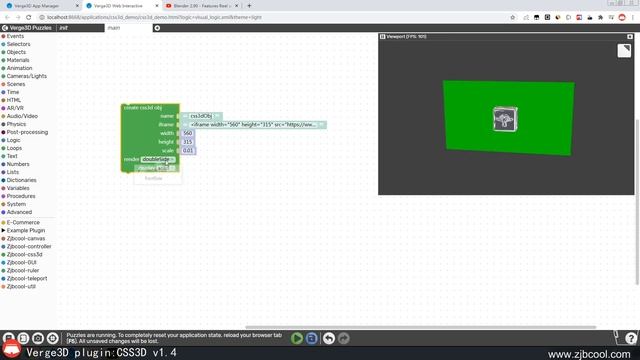Image resolution: width=640 pixels, height=360 pixels.
Task: Open the Chrome extensions puzzle-piece icon
Action: tap(600, 18)
